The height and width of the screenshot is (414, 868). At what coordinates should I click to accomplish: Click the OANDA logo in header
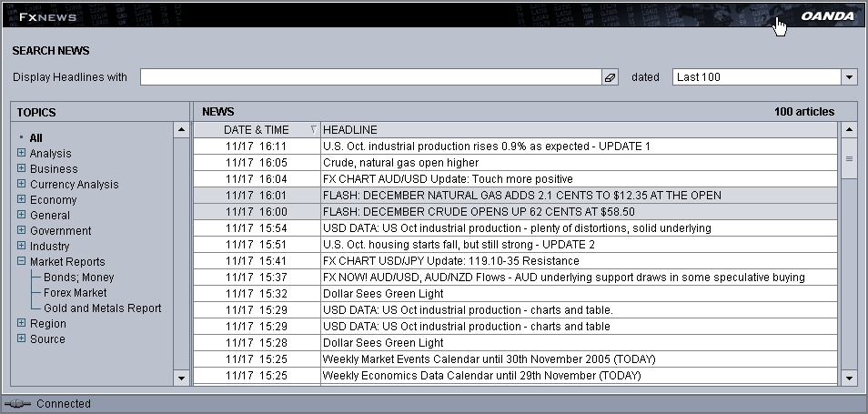pyautogui.click(x=827, y=15)
